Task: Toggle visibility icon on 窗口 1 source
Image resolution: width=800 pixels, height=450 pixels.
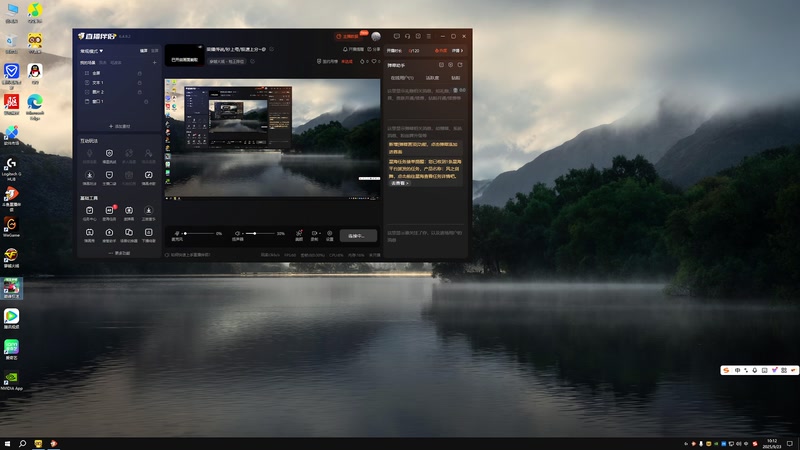Action: pos(146,102)
